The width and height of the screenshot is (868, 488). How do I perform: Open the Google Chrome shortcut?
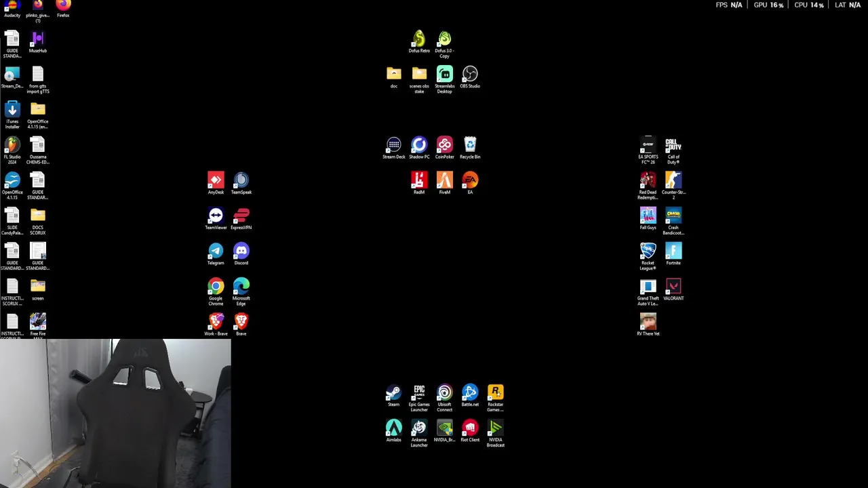(x=216, y=292)
